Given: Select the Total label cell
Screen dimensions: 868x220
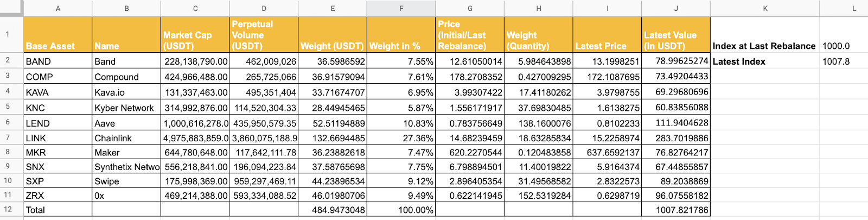Looking at the screenshot, I should coord(58,210).
